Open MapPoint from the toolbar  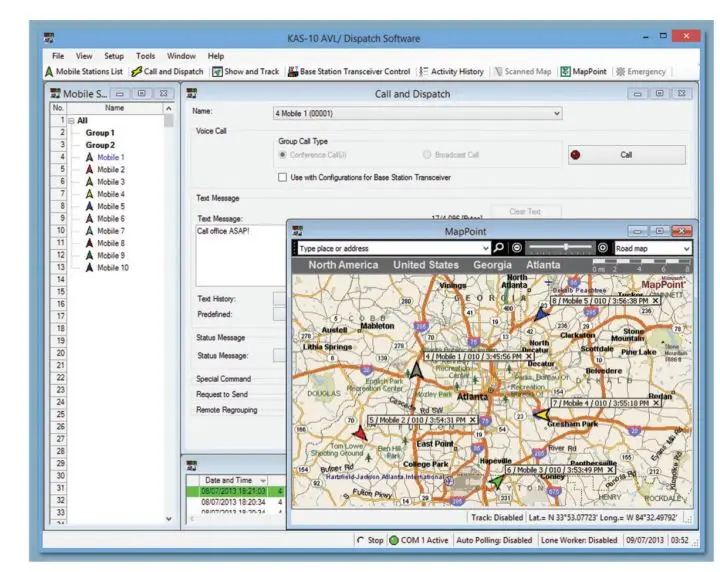tap(584, 72)
